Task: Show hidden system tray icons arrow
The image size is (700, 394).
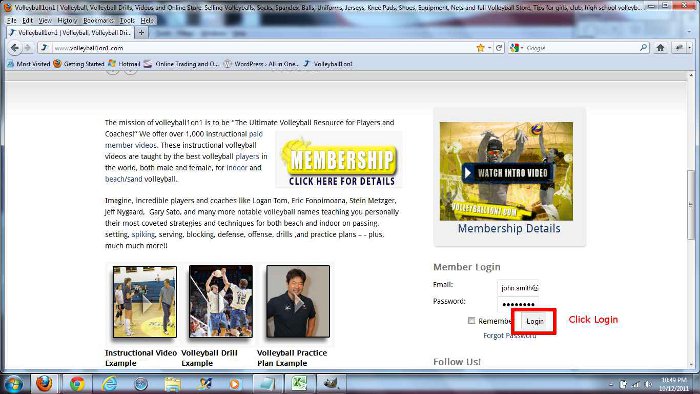Action: click(x=611, y=384)
